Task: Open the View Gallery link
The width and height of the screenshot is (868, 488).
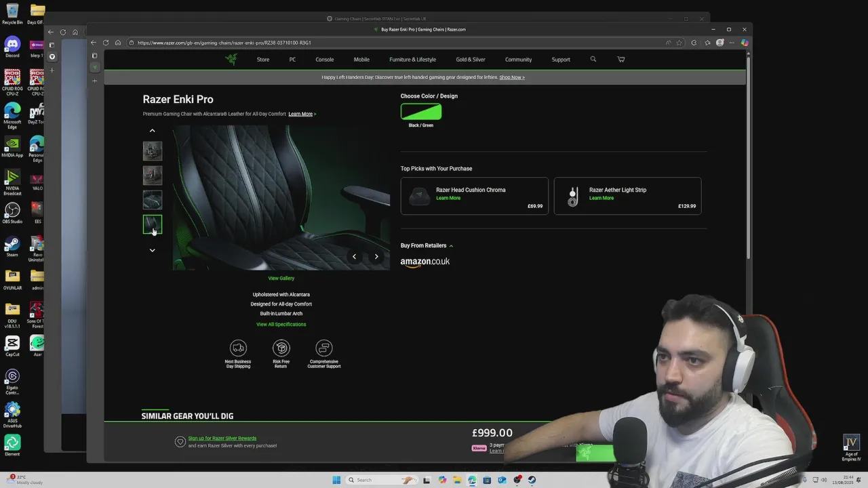Action: point(281,278)
